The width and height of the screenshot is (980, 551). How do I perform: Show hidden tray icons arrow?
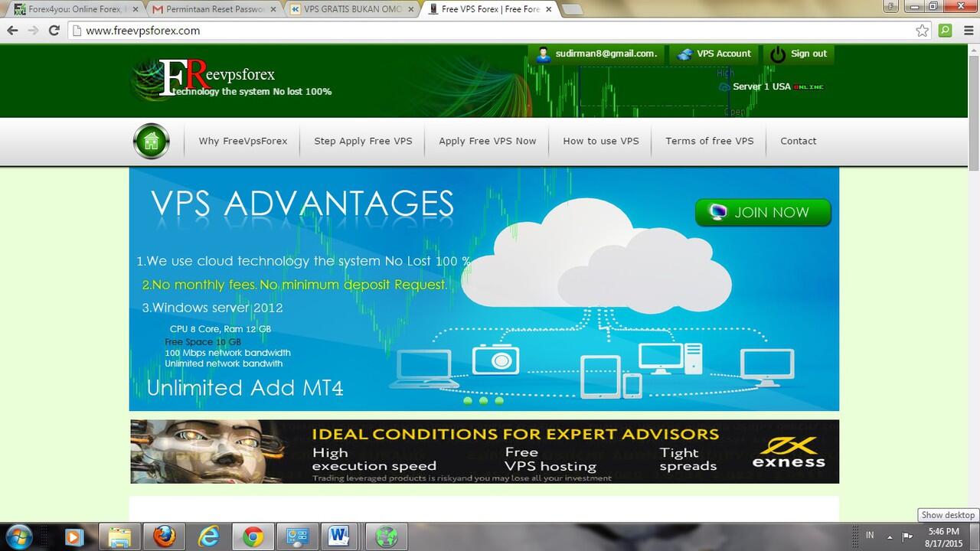coord(890,536)
